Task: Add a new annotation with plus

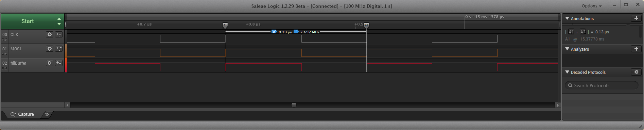Action: (636, 18)
